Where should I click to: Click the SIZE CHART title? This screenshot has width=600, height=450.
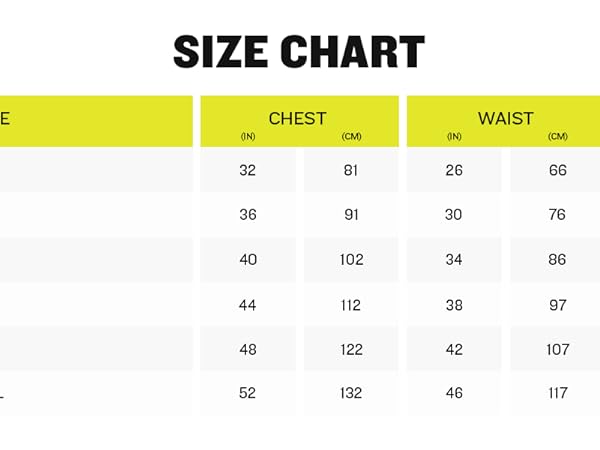299,51
